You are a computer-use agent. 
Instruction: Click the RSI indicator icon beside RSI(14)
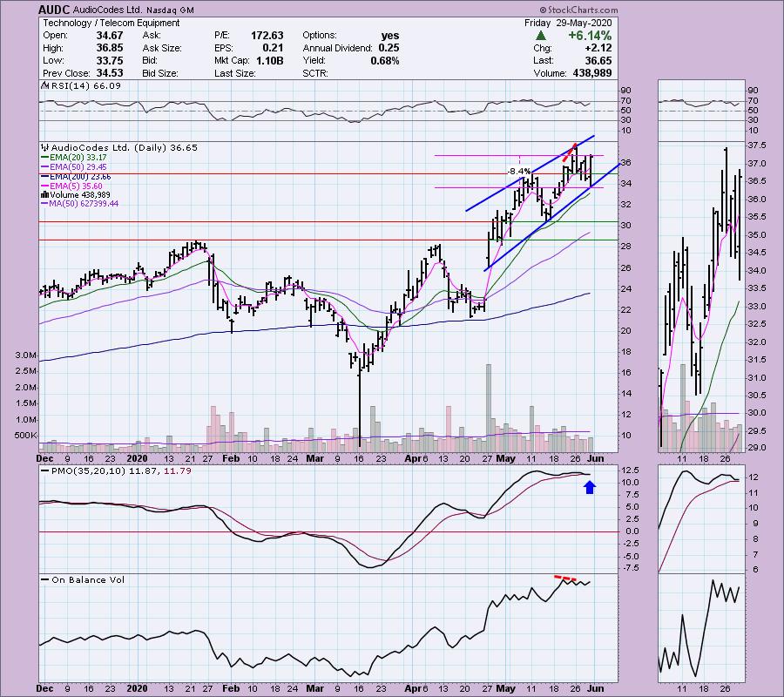[44, 86]
